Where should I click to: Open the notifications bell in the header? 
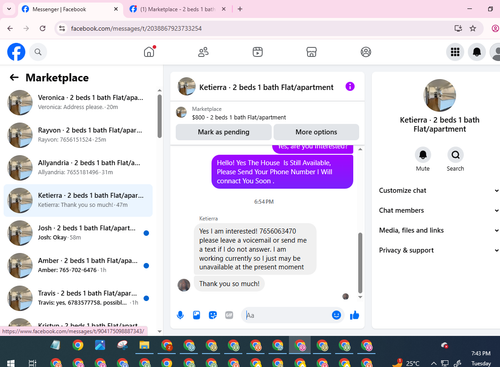pos(477,52)
